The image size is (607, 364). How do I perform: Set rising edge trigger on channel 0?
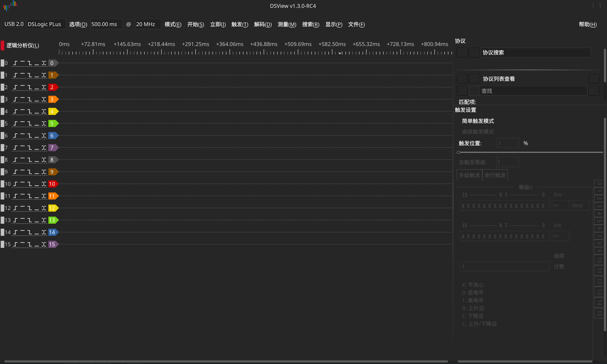[x=15, y=63]
